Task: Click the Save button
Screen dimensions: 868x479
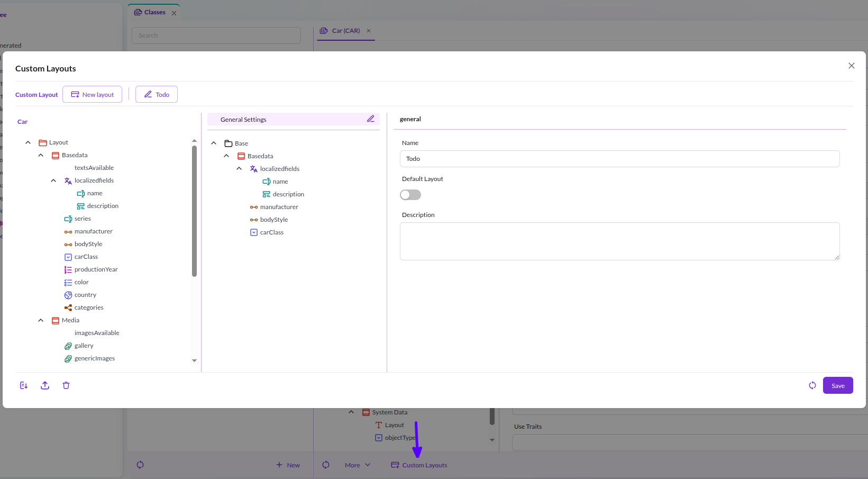Action: point(838,385)
